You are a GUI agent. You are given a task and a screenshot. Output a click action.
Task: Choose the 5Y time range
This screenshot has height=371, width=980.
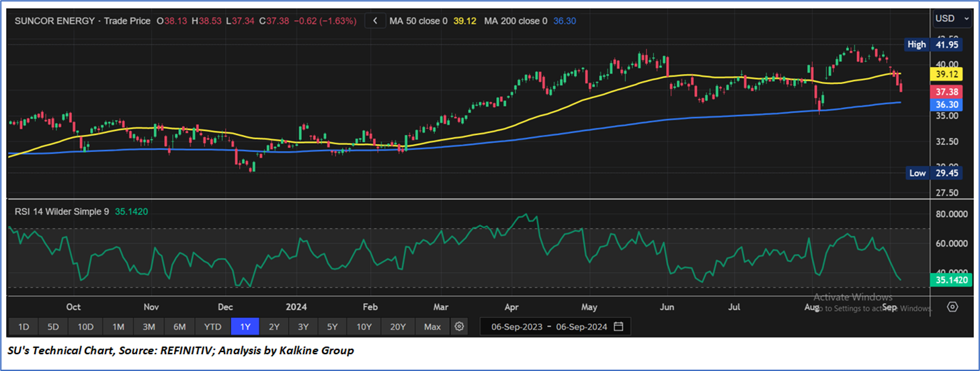click(x=332, y=327)
